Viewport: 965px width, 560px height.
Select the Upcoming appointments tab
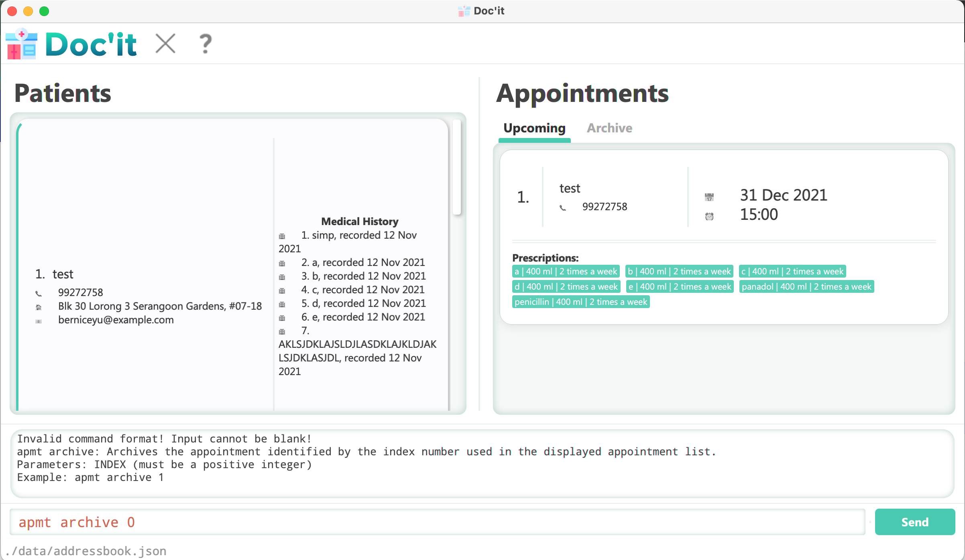(x=534, y=128)
